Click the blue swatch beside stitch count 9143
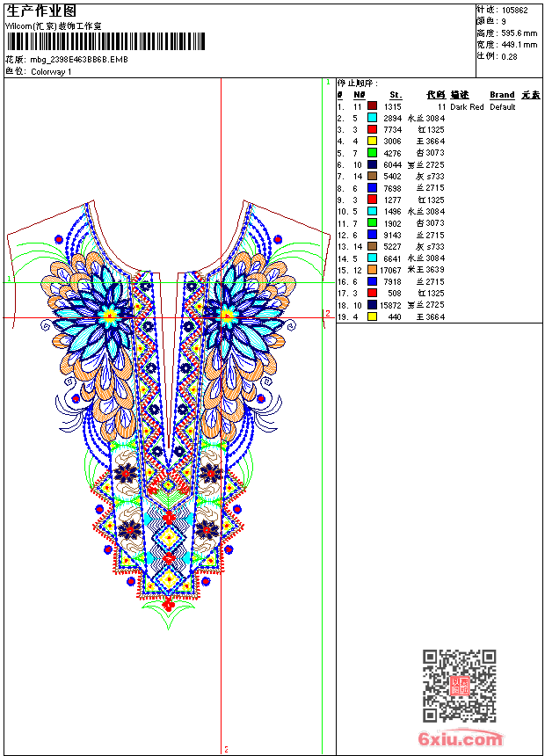The width and height of the screenshot is (545, 756). (373, 235)
